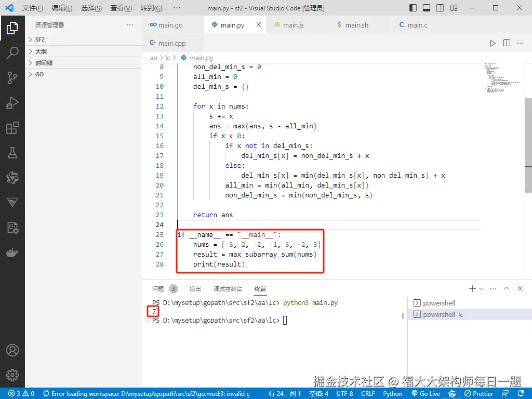Open the 选择(S) menu
This screenshot has width=532, height=399.
91,8
